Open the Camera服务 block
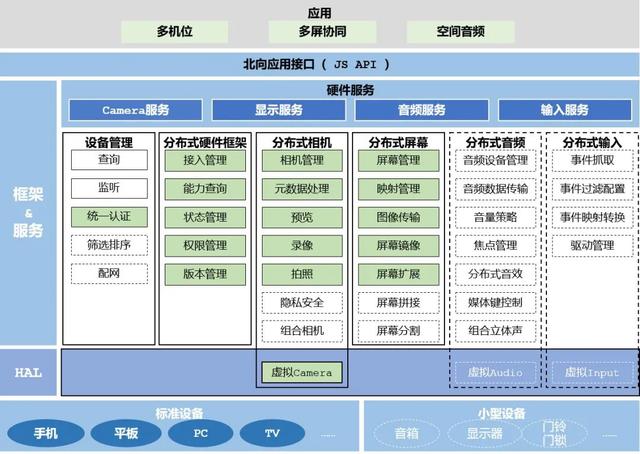640x454 pixels. tap(136, 110)
